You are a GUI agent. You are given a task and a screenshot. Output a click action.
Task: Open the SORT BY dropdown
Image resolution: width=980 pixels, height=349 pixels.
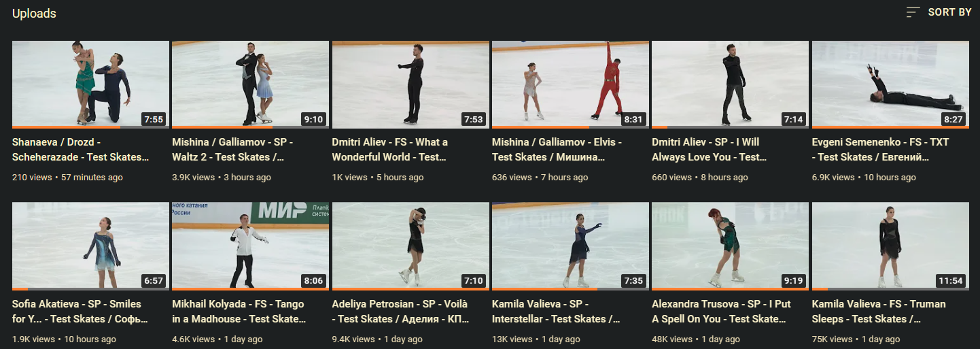point(939,12)
